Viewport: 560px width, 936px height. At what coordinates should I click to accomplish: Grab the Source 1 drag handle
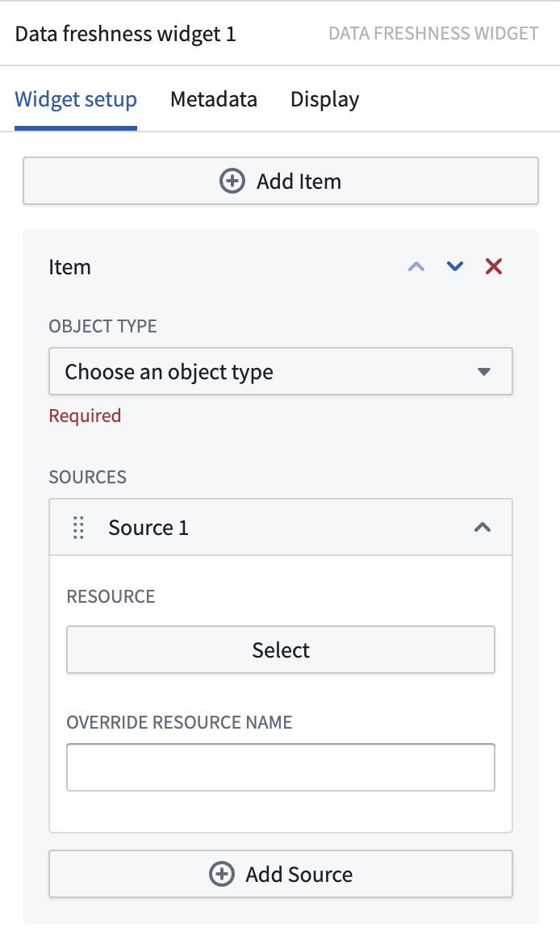[79, 528]
